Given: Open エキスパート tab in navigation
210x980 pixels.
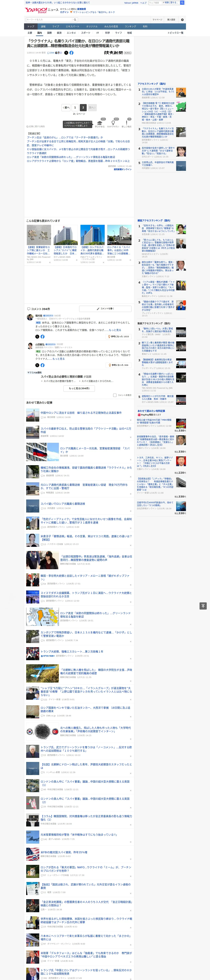Looking at the screenshot, I should (72, 27).
